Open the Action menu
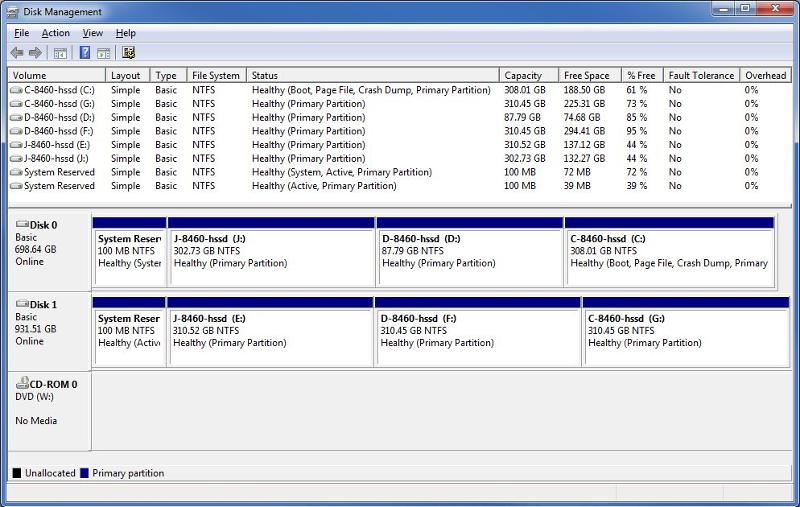The height and width of the screenshot is (507, 800). [56, 33]
